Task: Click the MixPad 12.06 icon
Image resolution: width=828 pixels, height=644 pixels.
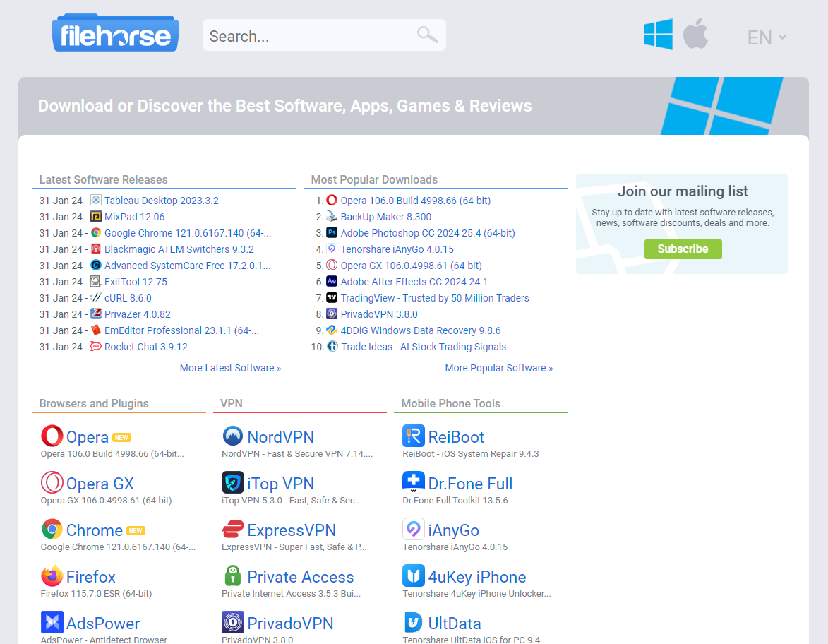Action: 96,217
